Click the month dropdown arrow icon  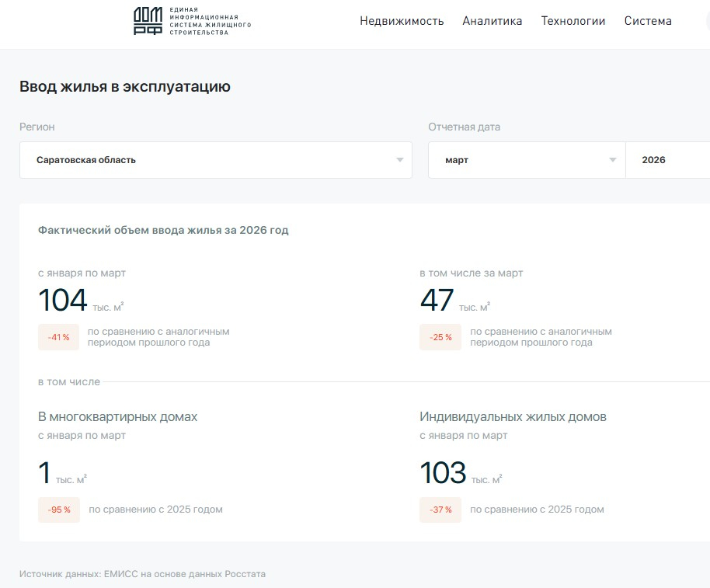click(x=612, y=160)
